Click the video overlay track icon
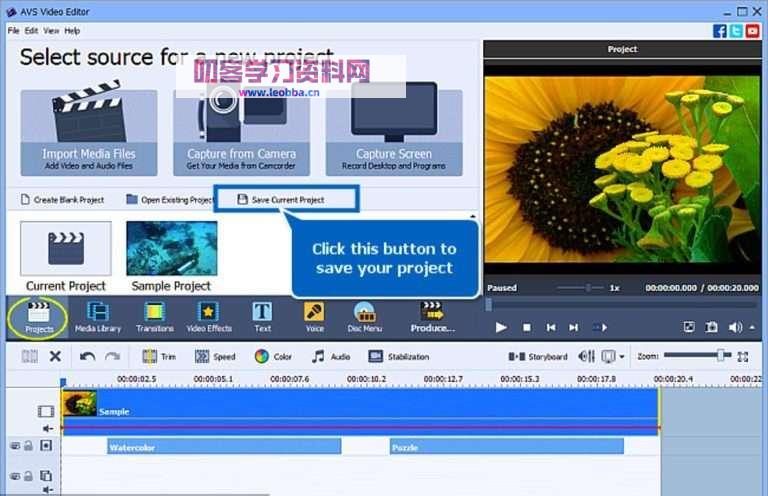 pos(46,475)
